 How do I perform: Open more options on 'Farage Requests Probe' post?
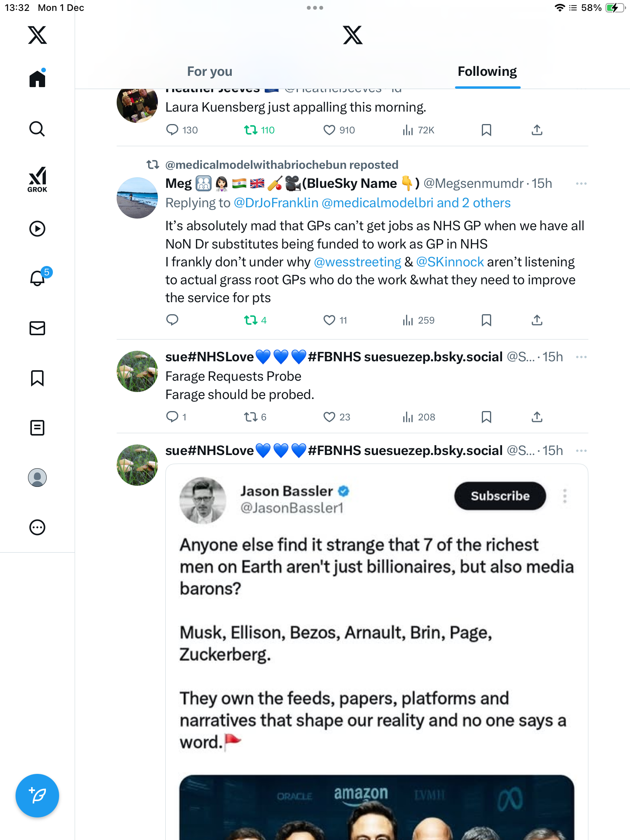[581, 357]
